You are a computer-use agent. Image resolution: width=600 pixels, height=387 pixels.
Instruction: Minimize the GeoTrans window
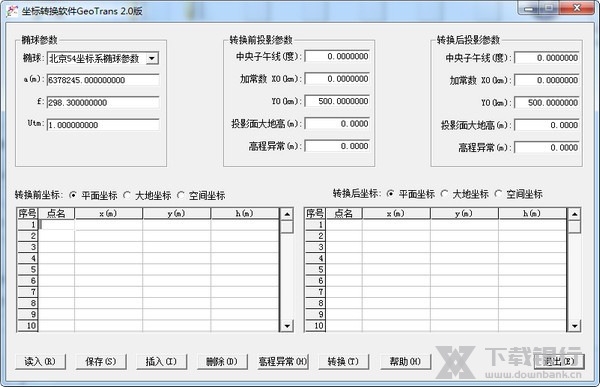(529, 8)
